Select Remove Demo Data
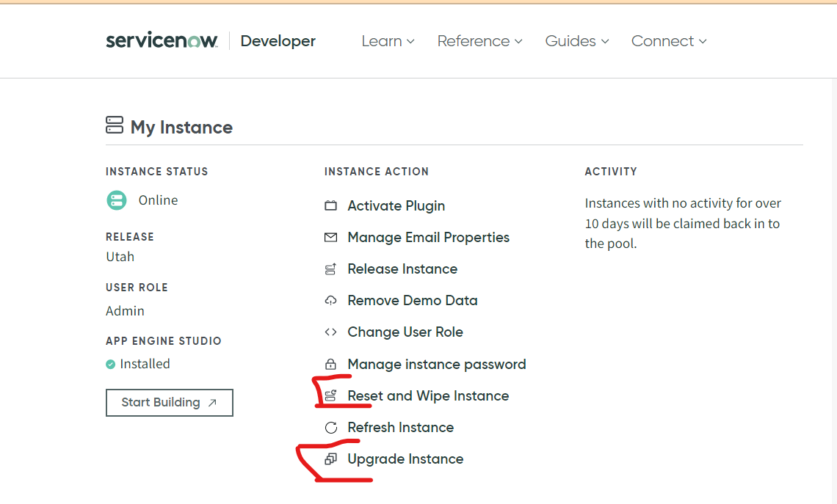Screen dimensions: 837x504 pyautogui.click(x=412, y=300)
